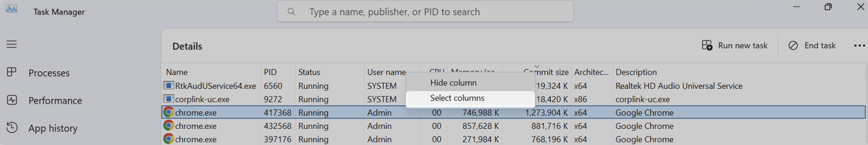Click the search magnifier icon
868x145 pixels.
point(291,12)
